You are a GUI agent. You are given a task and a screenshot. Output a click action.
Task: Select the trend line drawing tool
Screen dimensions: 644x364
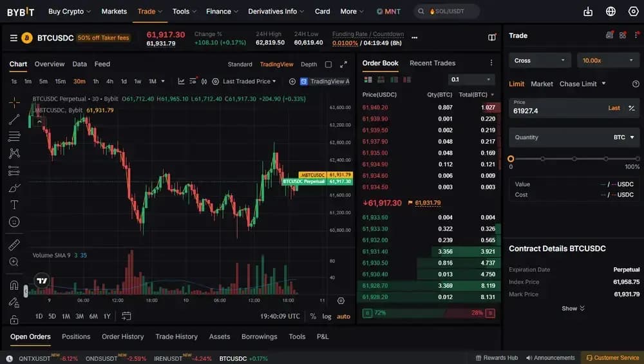click(14, 120)
